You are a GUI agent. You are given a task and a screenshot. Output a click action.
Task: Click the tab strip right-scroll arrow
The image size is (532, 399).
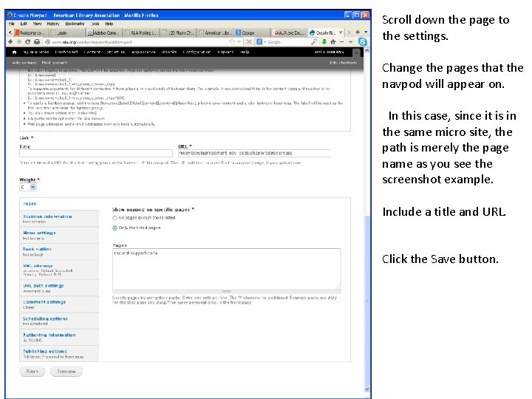[349, 33]
